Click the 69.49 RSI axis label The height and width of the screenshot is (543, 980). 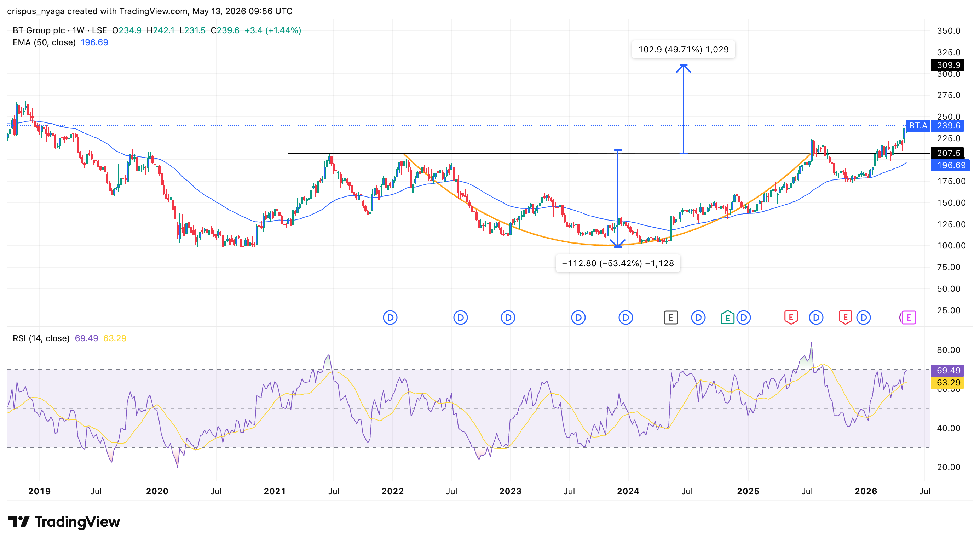pyautogui.click(x=948, y=371)
